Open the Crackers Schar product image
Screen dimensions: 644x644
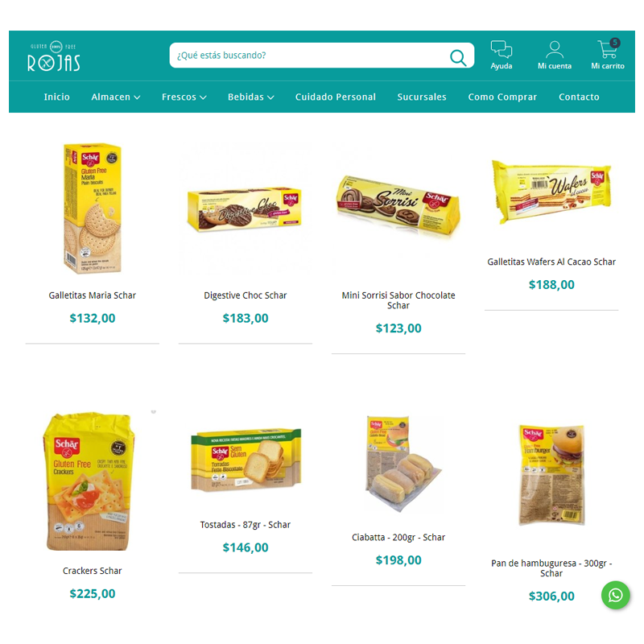point(89,481)
